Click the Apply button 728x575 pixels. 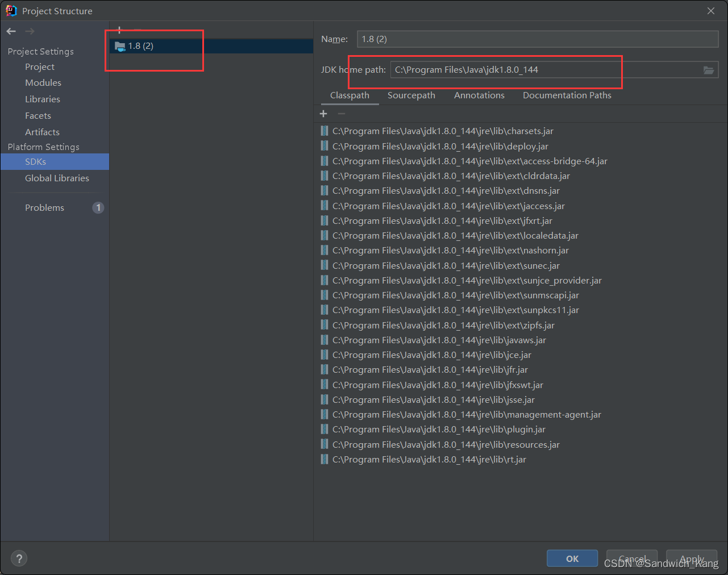pyautogui.click(x=692, y=559)
